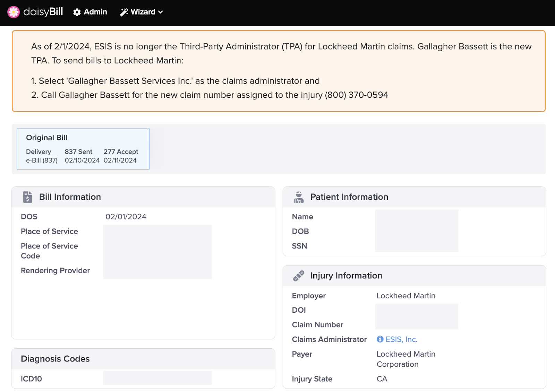The height and width of the screenshot is (392, 555).
Task: Click the Admin gear icon
Action: pyautogui.click(x=77, y=12)
